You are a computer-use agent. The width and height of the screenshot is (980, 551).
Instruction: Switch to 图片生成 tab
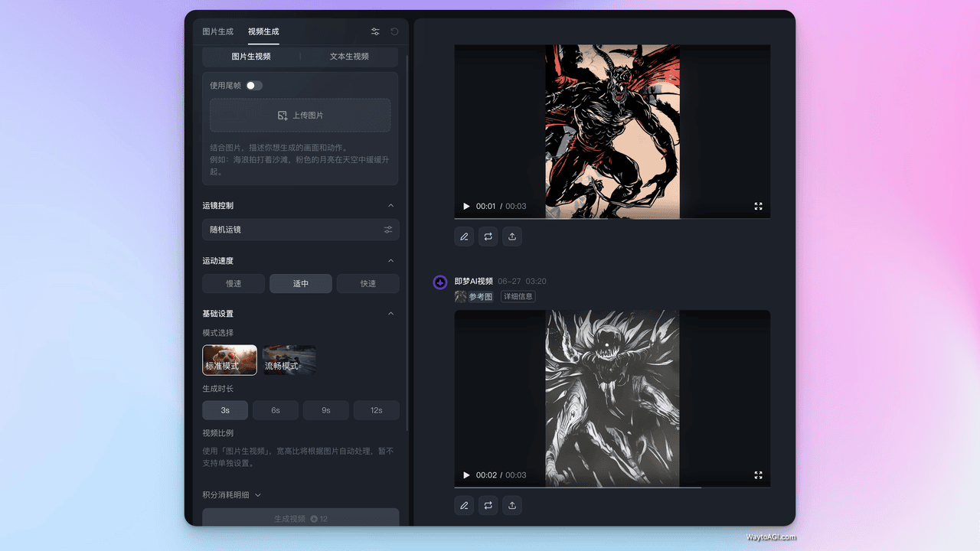tap(217, 31)
